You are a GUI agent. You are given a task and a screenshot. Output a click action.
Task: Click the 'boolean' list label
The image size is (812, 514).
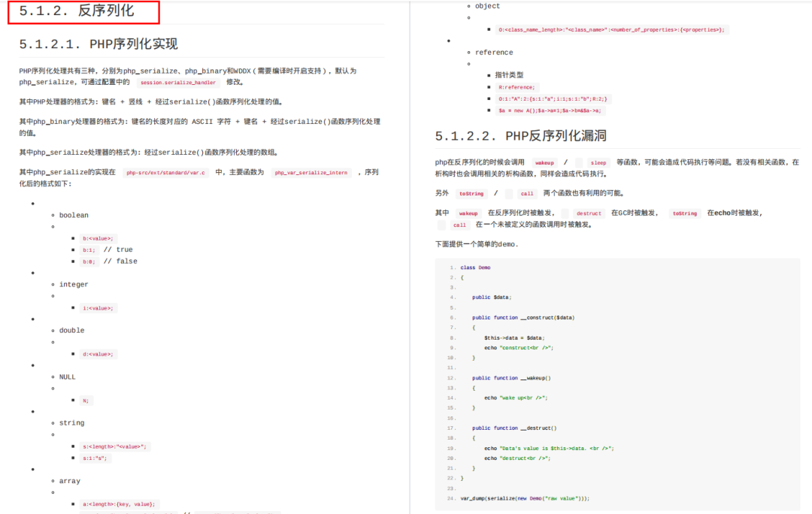[x=74, y=216]
